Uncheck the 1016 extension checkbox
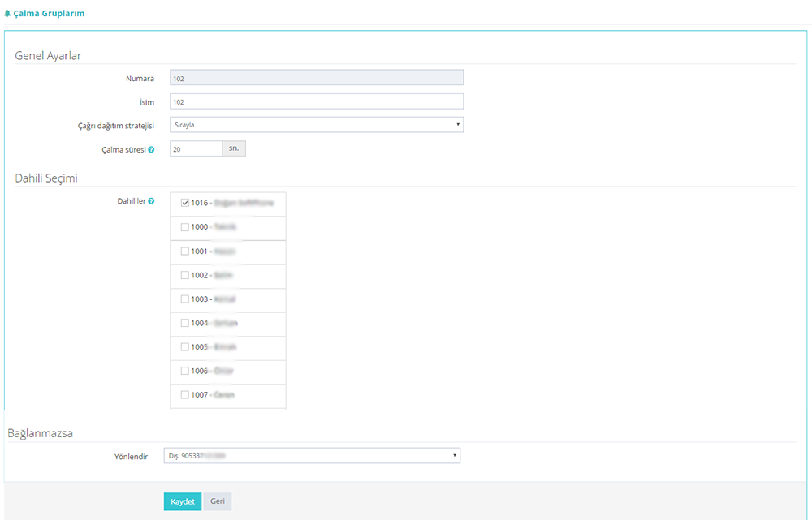812x520 pixels. [185, 203]
